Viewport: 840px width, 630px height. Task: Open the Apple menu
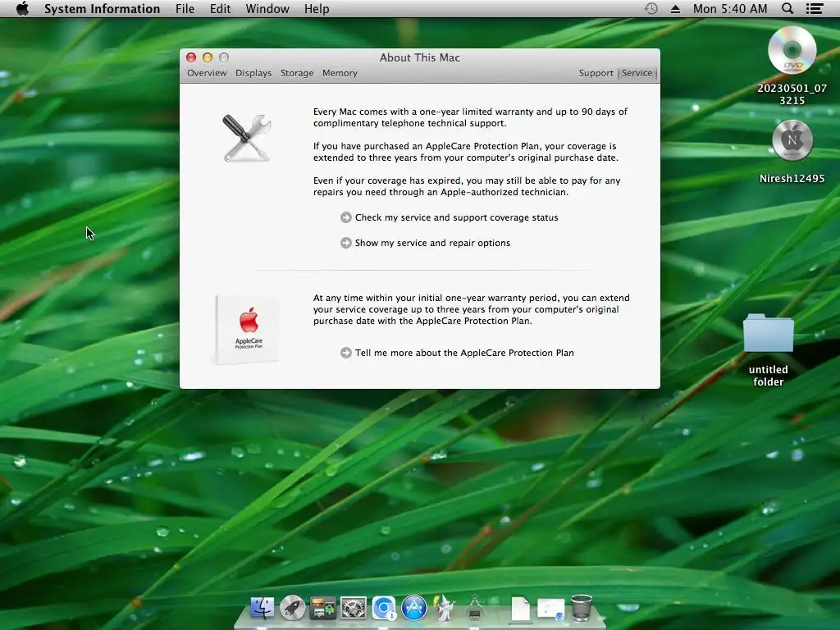click(x=22, y=8)
